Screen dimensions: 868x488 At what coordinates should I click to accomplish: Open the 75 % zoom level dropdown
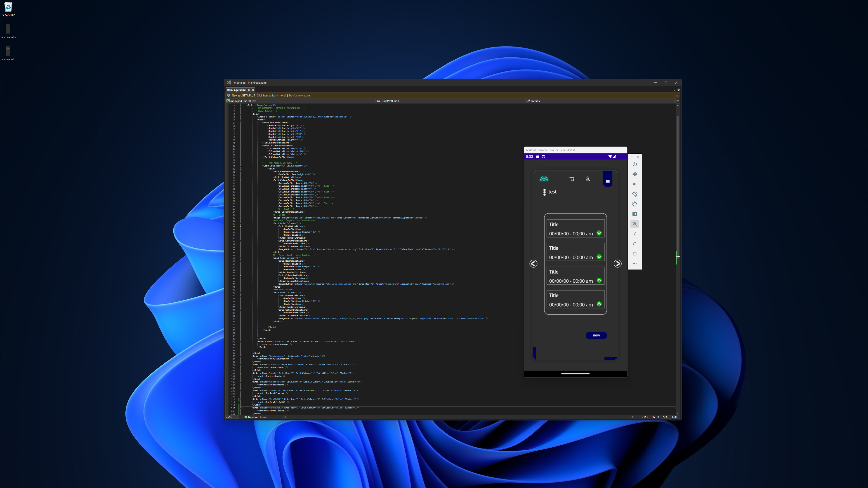[232, 417]
